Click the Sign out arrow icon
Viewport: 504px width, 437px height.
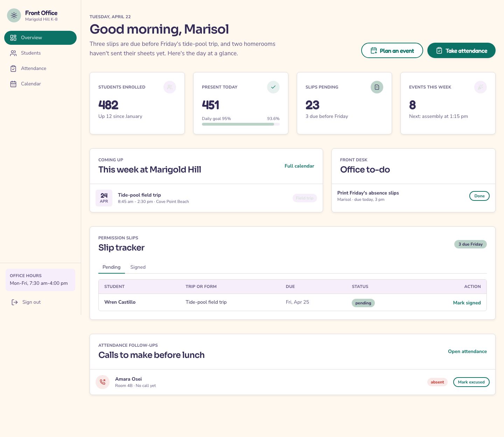coord(15,302)
